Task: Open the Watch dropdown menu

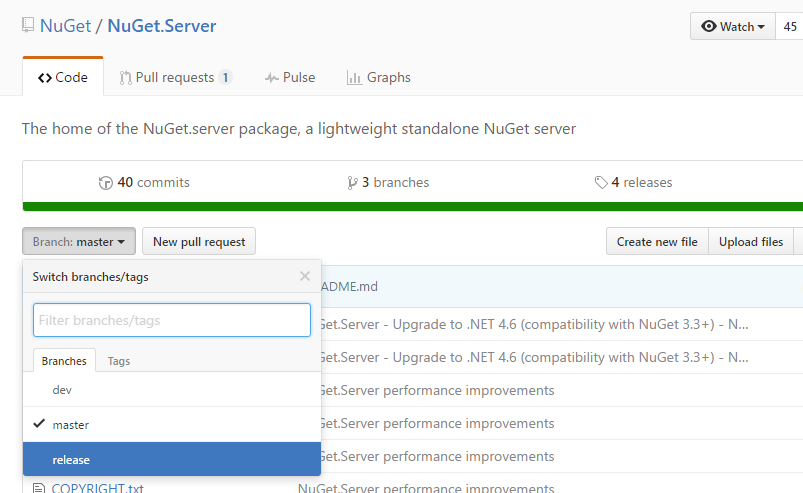Action: pos(733,27)
